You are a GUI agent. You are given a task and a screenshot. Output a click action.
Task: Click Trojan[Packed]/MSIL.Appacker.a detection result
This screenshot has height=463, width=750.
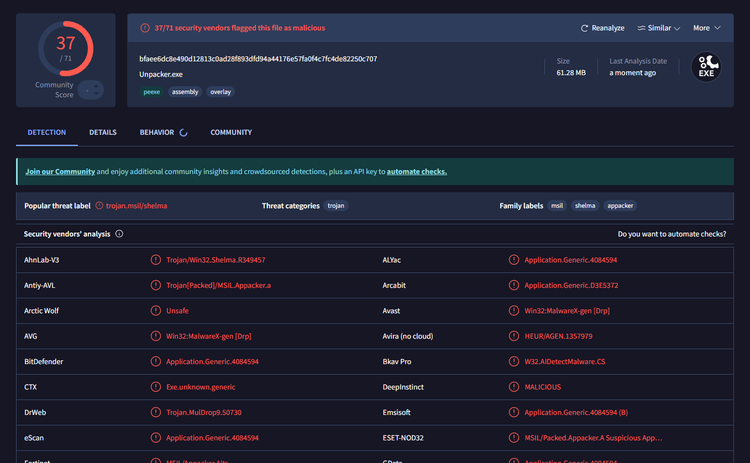(219, 285)
